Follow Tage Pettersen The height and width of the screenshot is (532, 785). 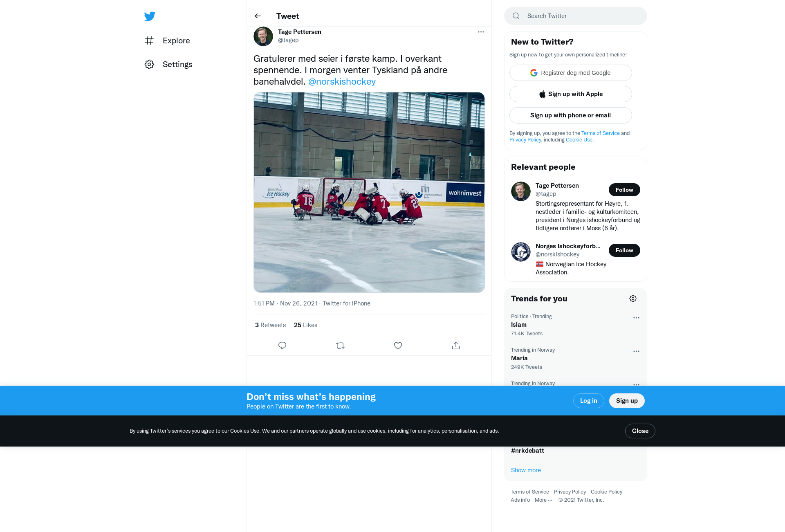tap(624, 190)
